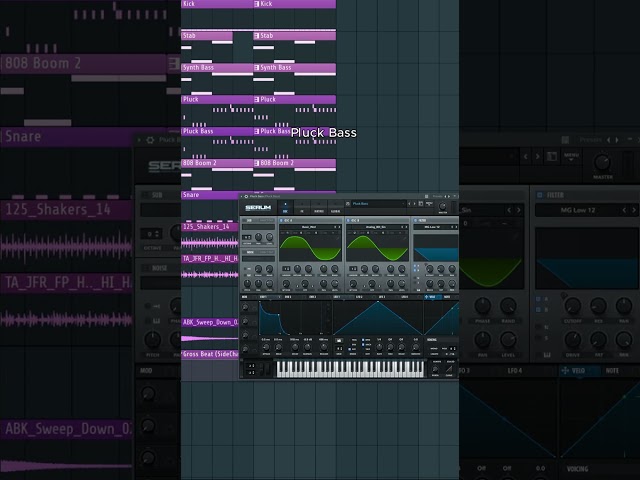Open the Pluck Bass preset name dropdown
The image size is (640, 480).
point(378,204)
